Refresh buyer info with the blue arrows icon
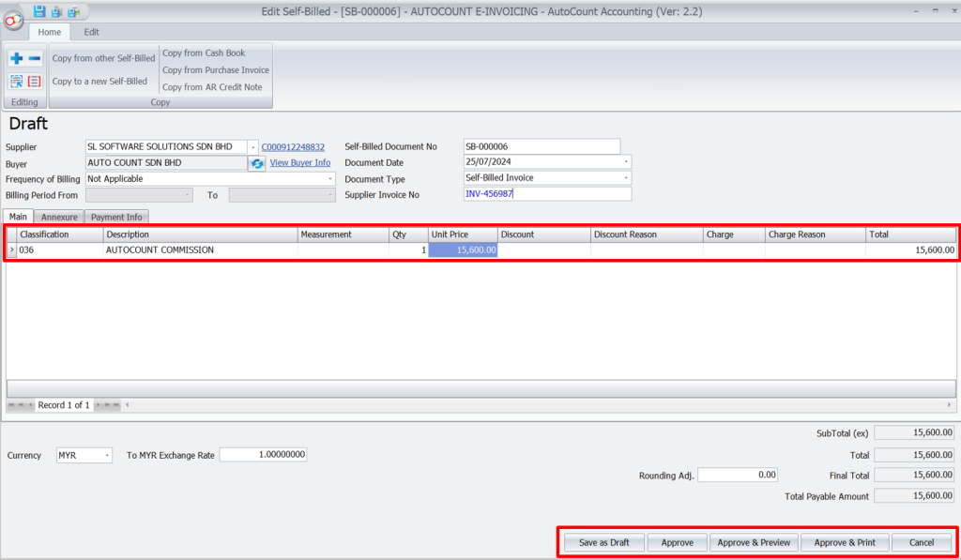This screenshot has height=560, width=961. [257, 163]
